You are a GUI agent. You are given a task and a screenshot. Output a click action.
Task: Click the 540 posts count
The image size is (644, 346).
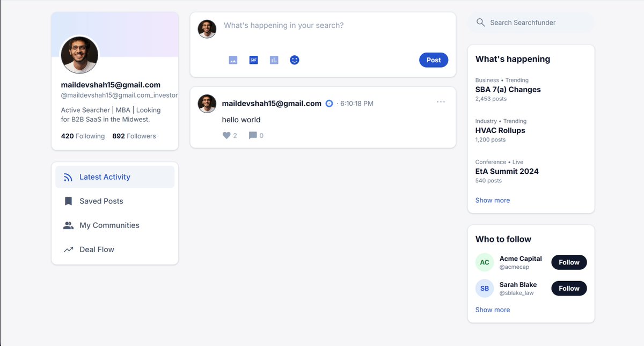pyautogui.click(x=488, y=181)
